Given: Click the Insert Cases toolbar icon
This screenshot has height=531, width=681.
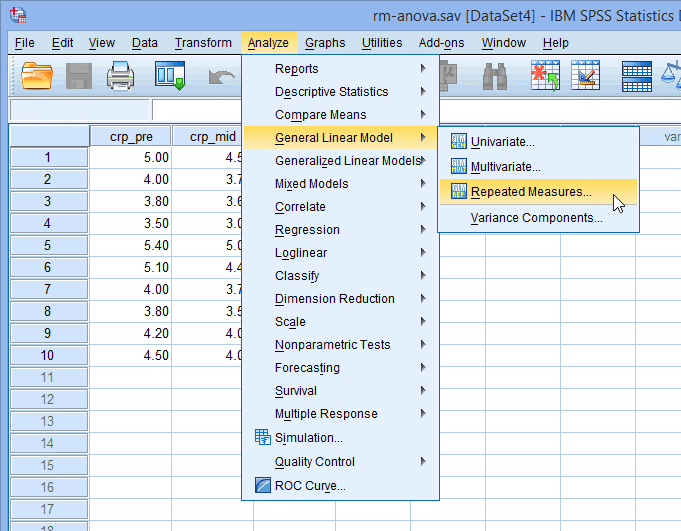Looking at the screenshot, I should 545,76.
